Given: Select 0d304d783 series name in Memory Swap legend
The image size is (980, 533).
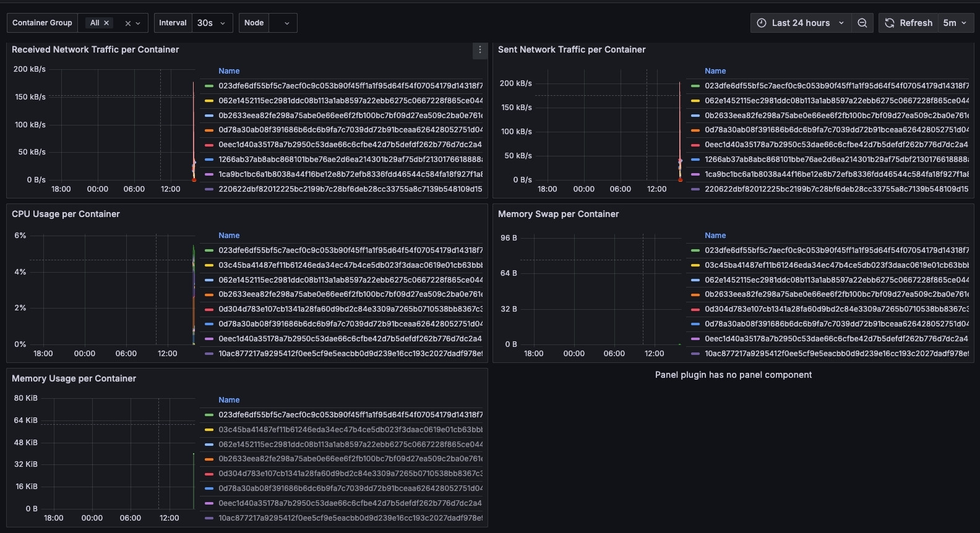Looking at the screenshot, I should point(837,309).
